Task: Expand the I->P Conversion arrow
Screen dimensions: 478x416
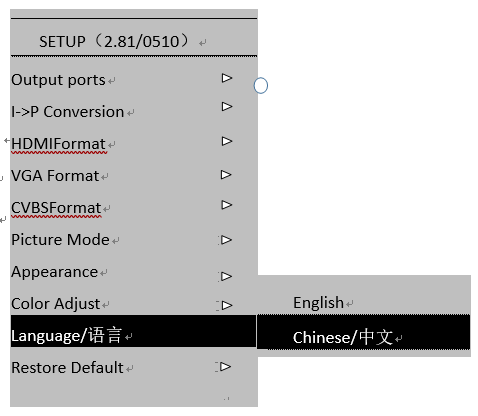Action: 227,107
